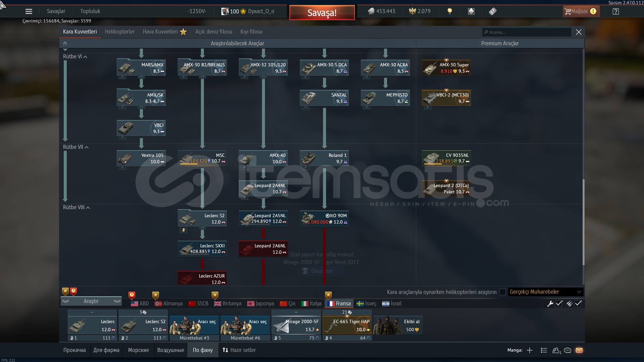Open the hamburger main menu

(29, 11)
